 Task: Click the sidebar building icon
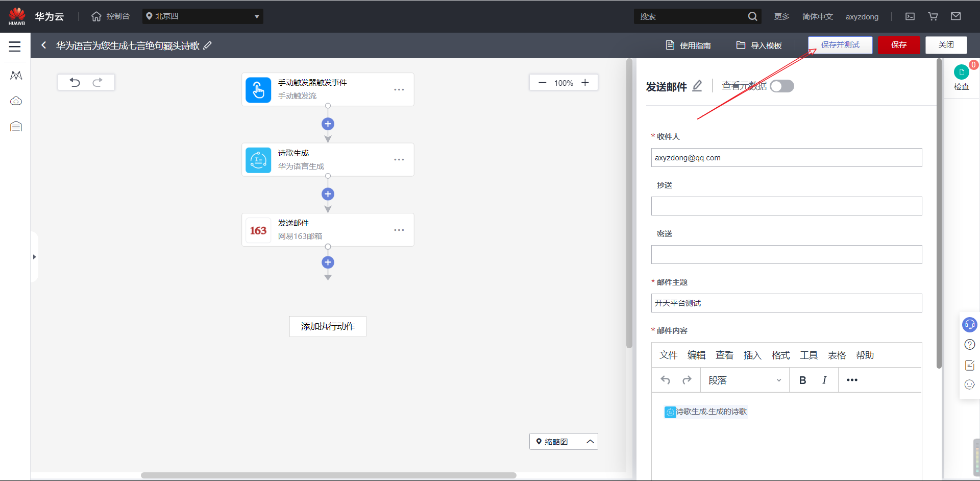tap(16, 126)
